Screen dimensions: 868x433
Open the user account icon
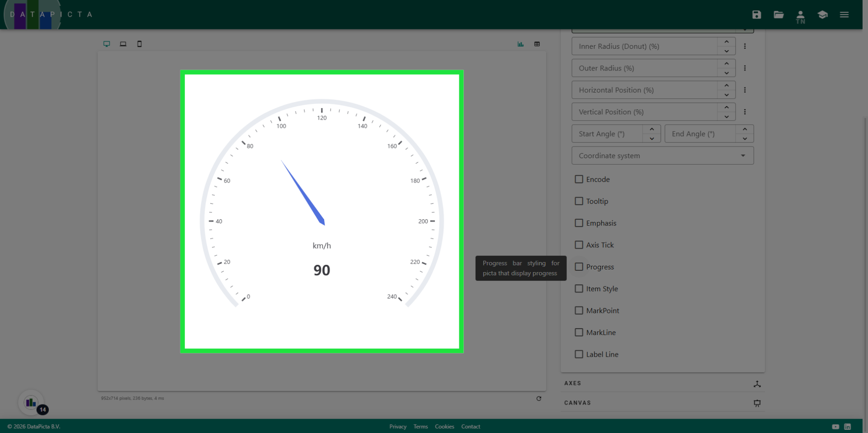pos(800,16)
